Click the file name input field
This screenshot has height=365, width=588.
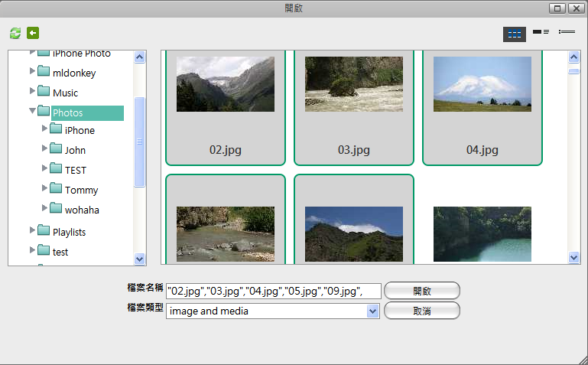tap(273, 291)
